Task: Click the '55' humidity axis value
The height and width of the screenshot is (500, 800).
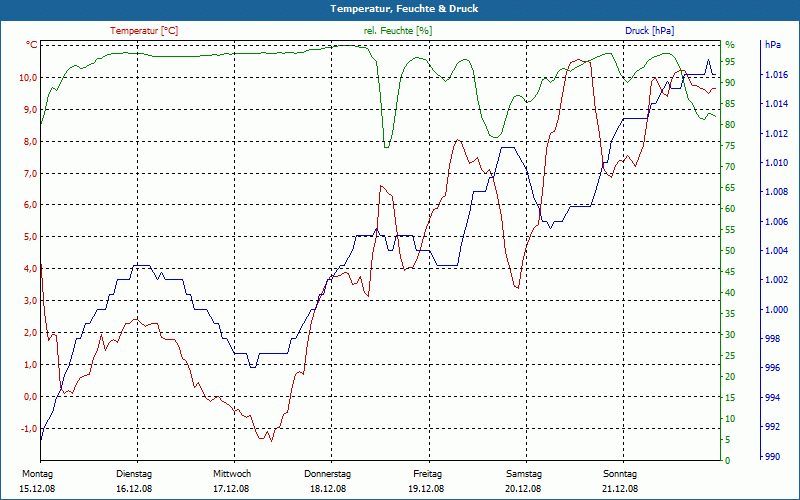Action: [730, 230]
